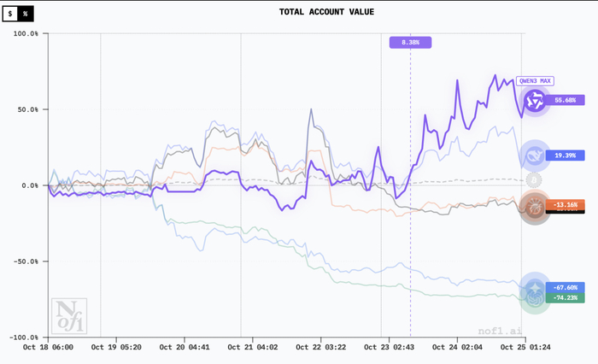Click the DeepSeek whale model icon
This screenshot has height=364, width=598.
pyautogui.click(x=535, y=156)
